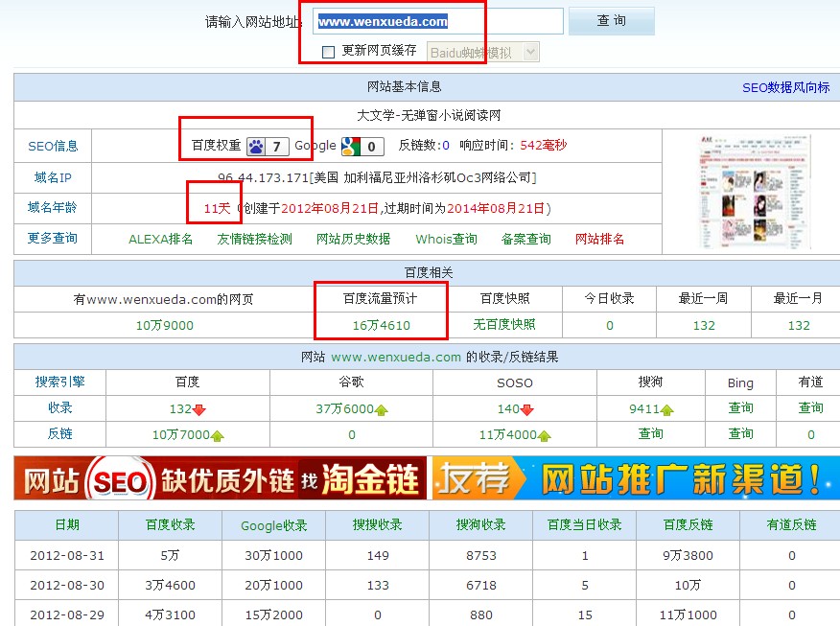This screenshot has height=626, width=840.
Task: Click Google 收录 value 37万6000
Action: pyautogui.click(x=344, y=409)
